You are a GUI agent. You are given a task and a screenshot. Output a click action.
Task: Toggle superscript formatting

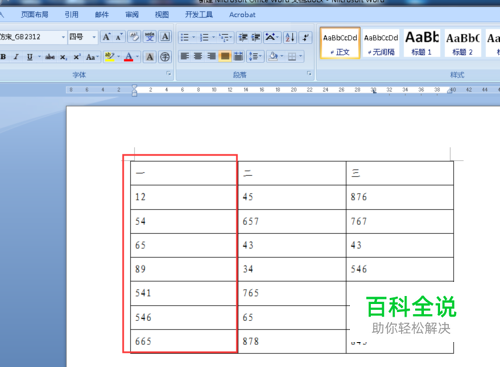[x=77, y=57]
